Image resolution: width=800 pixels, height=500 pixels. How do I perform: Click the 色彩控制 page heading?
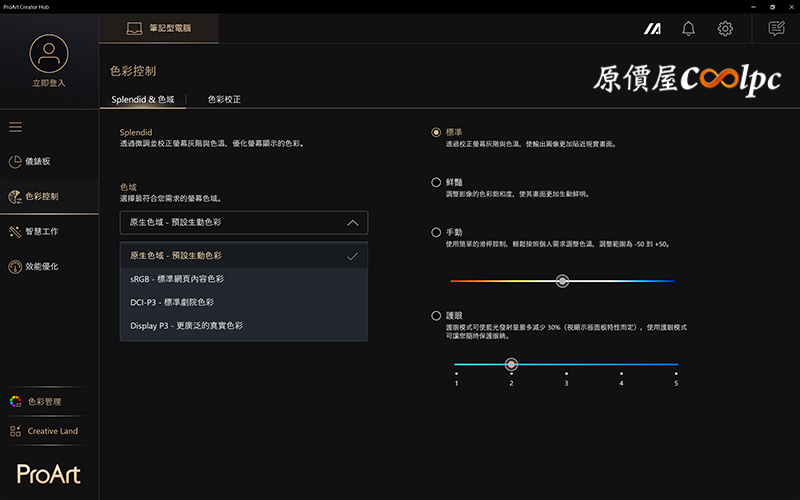133,71
